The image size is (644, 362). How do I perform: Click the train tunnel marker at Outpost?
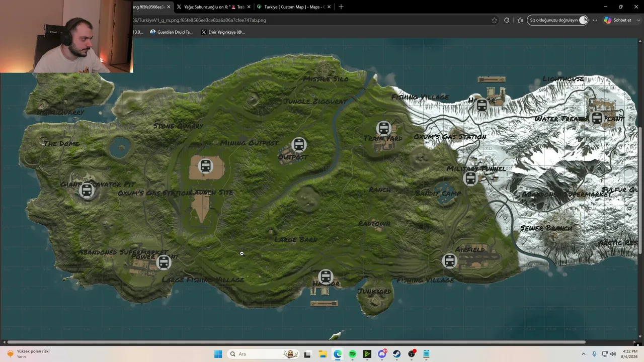[299, 145]
